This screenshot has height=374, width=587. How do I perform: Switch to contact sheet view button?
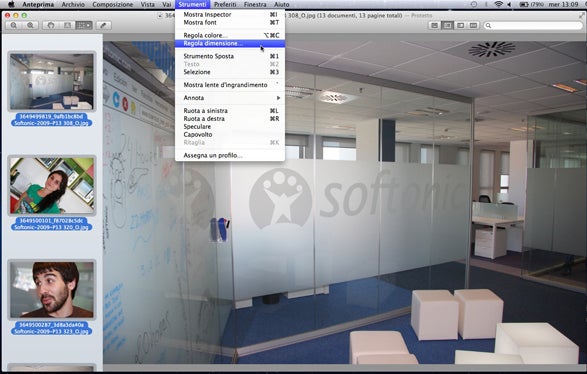point(474,25)
